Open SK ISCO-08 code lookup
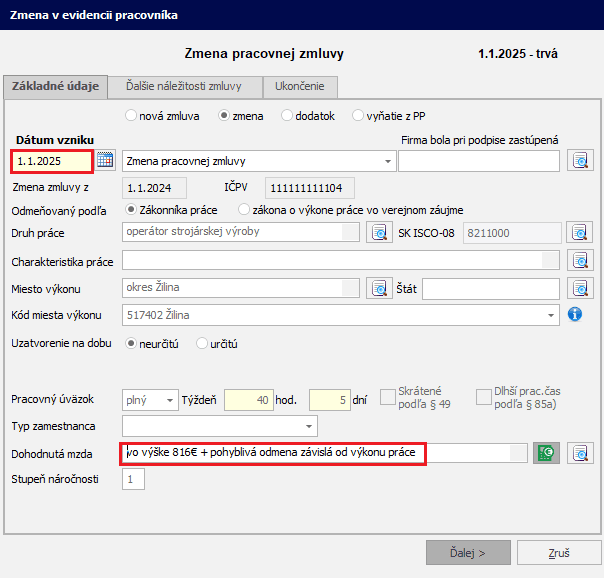The width and height of the screenshot is (604, 578). (x=580, y=233)
